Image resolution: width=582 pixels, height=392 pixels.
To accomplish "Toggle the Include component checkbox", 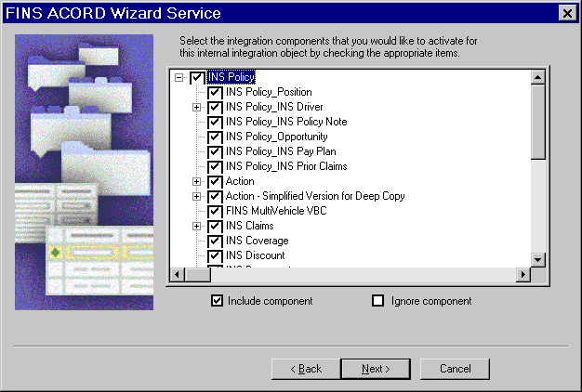I will coord(217,300).
